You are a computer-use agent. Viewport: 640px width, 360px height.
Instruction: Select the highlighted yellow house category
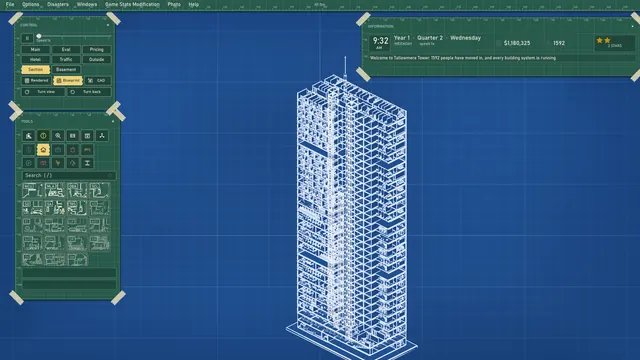click(x=43, y=150)
